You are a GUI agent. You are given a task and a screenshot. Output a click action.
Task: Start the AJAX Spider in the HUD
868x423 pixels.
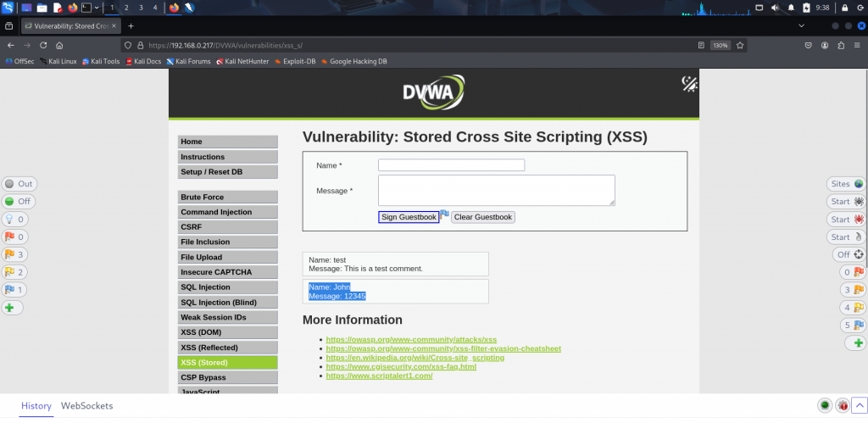(847, 220)
